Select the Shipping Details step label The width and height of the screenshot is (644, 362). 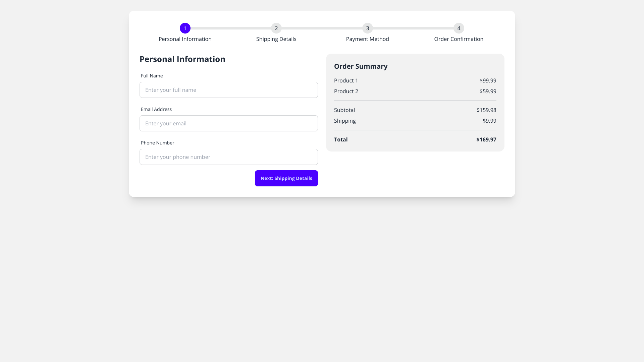276,39
